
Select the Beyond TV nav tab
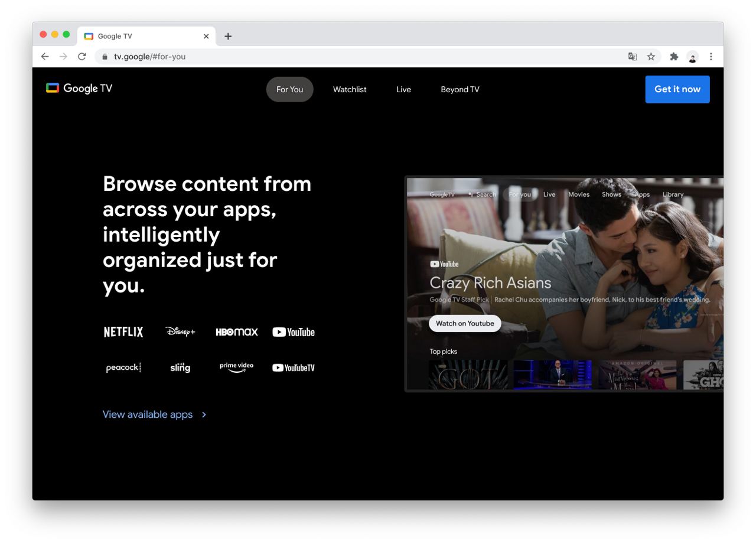pyautogui.click(x=460, y=89)
